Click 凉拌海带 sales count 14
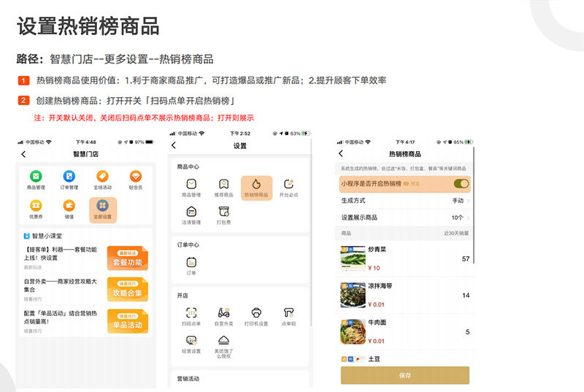The image size is (584, 392). coord(466,295)
